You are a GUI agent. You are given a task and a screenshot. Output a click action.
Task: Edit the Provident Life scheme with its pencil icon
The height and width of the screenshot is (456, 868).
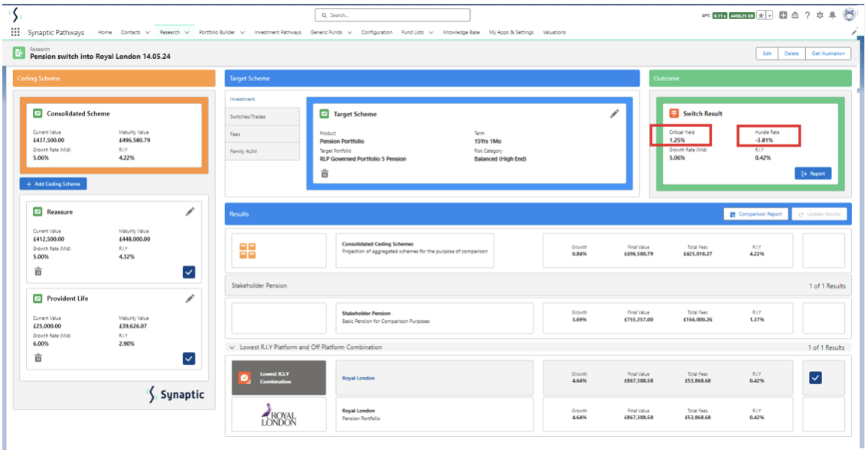190,299
